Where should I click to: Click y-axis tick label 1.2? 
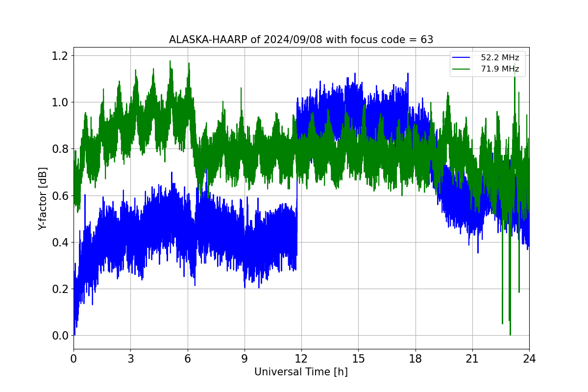(x=59, y=56)
